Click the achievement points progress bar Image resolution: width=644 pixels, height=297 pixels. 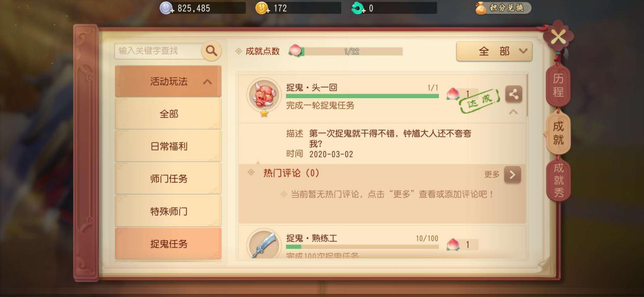[352, 51]
